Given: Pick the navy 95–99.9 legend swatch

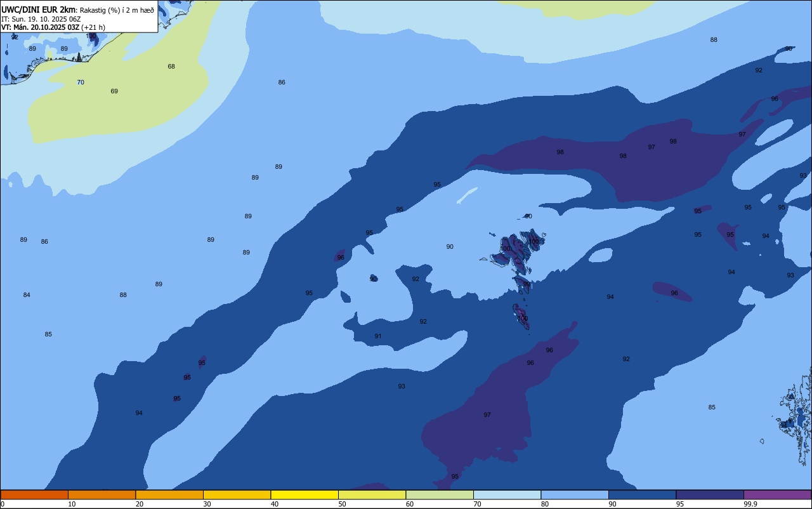Looking at the screenshot, I should click(x=710, y=494).
